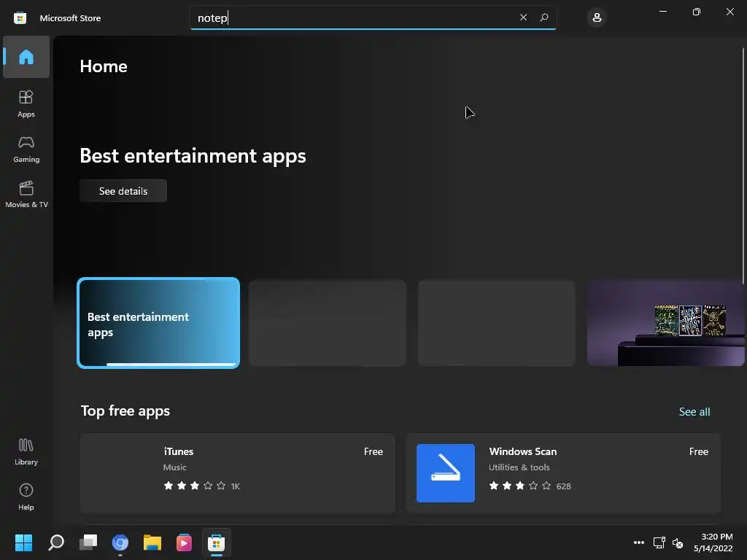The height and width of the screenshot is (560, 747).
Task: Launch Chrome browser from taskbar
Action: point(120,542)
